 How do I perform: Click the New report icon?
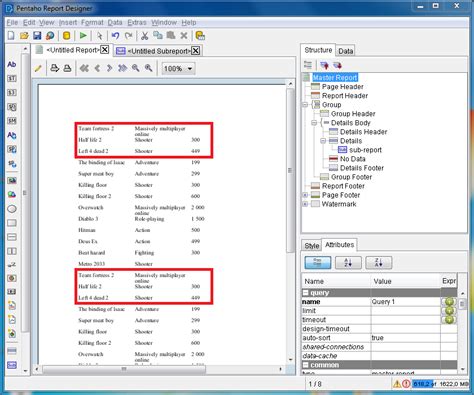[11, 36]
